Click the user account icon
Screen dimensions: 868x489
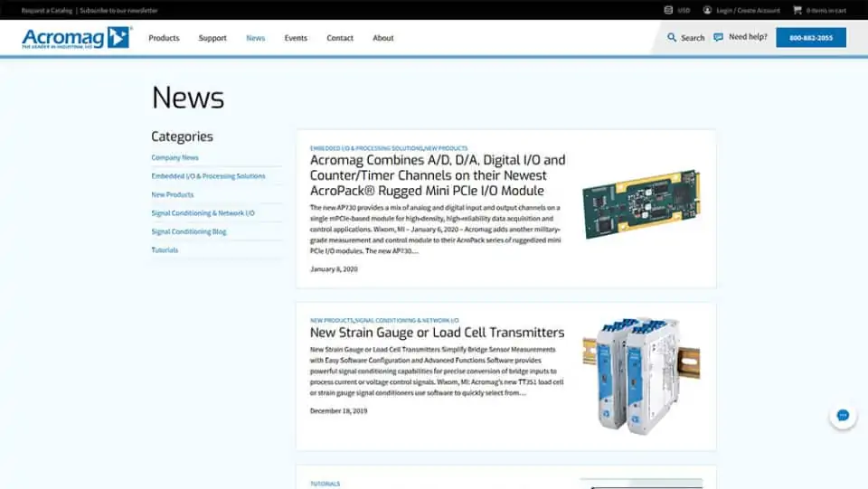tap(707, 10)
